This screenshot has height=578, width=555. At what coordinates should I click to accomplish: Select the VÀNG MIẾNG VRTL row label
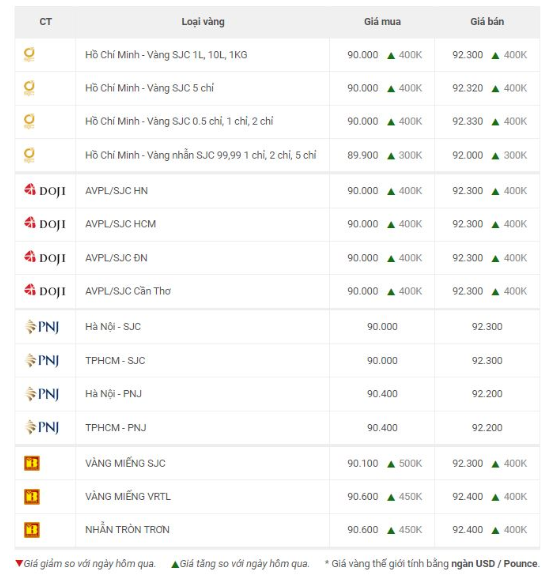click(128, 497)
